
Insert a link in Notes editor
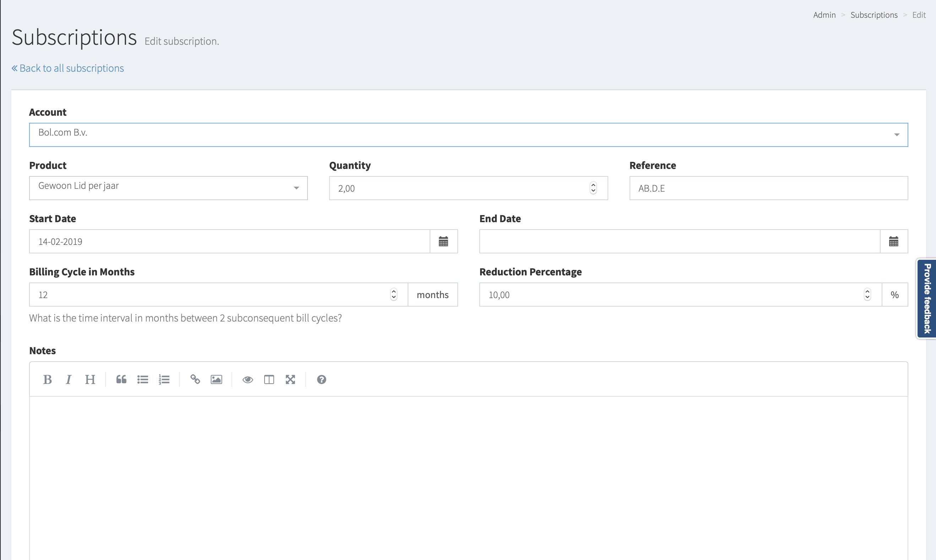(x=195, y=379)
